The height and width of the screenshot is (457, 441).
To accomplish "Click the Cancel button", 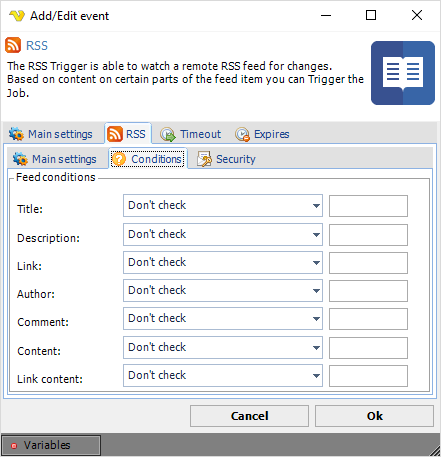I will (x=249, y=416).
